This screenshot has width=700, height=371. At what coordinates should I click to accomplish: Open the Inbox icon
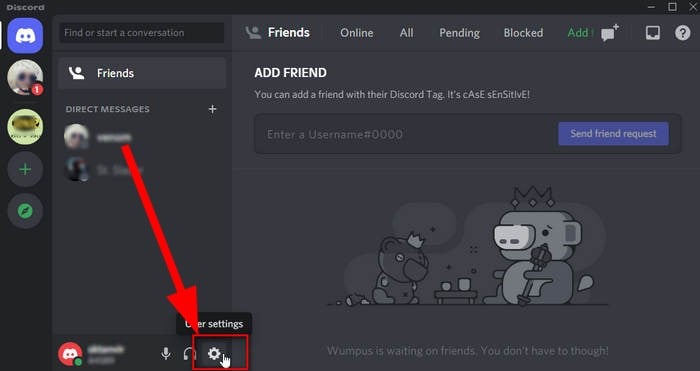[x=653, y=33]
